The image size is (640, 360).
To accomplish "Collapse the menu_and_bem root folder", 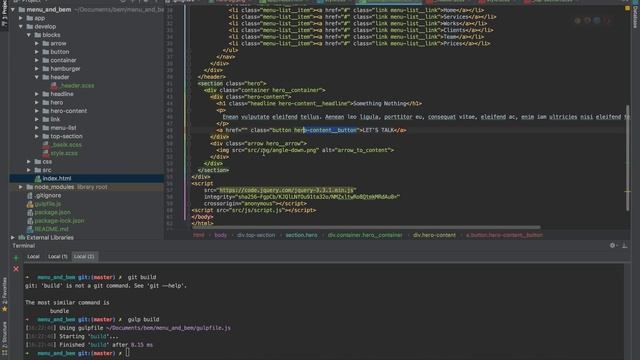I will click(x=13, y=9).
